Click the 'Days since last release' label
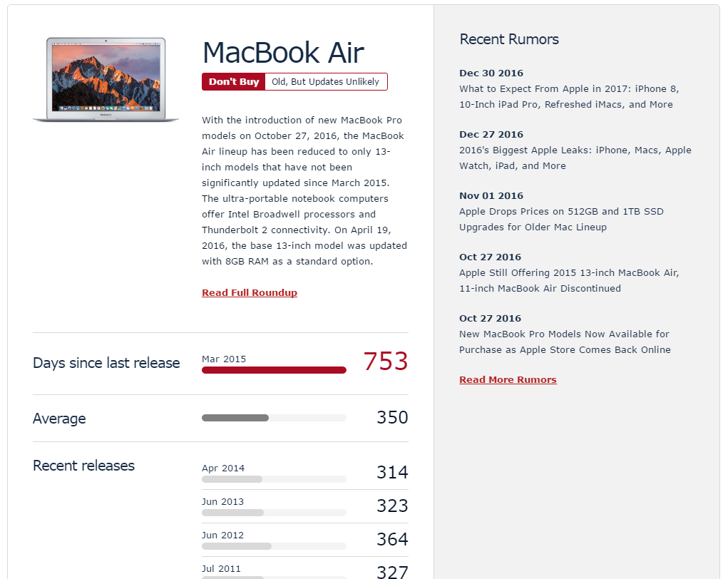Screen dimensions: 728x579 pyautogui.click(x=106, y=363)
